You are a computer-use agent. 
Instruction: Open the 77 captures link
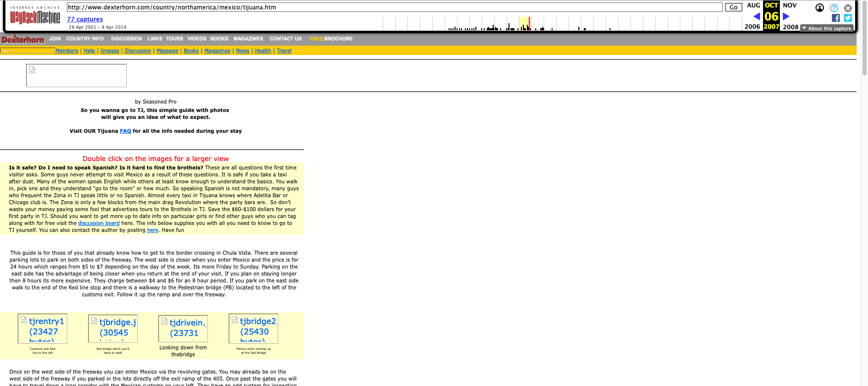85,19
